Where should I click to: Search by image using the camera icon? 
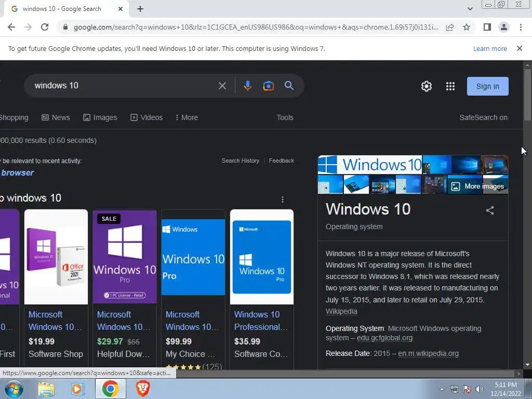click(x=269, y=86)
